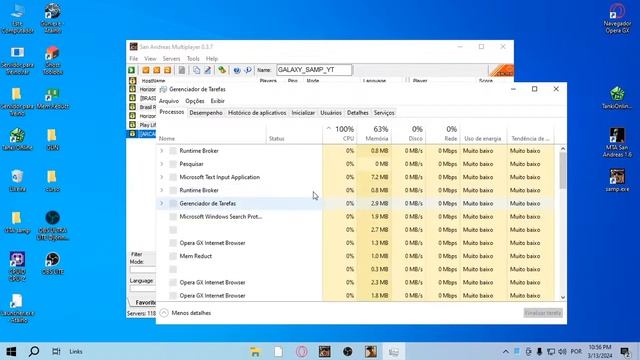Screen dimensions: 640x360
Task: Select the OBS lite desktop shortcut
Action: pos(52,263)
